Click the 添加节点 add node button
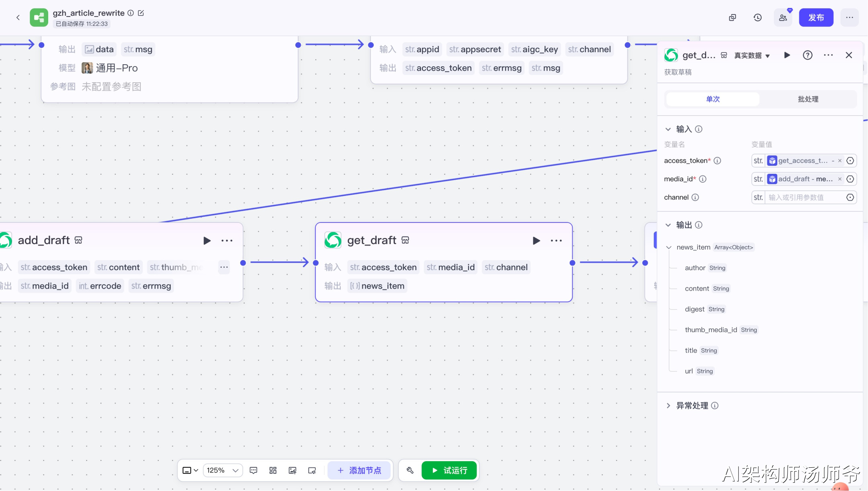 point(359,470)
